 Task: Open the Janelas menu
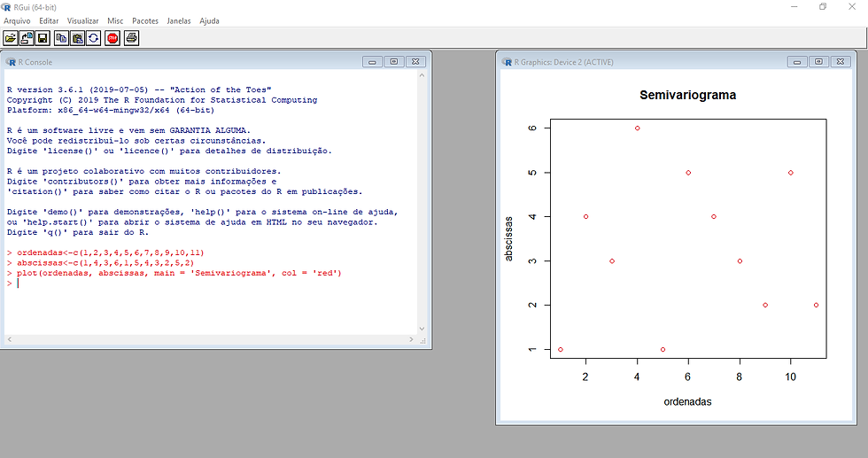179,21
